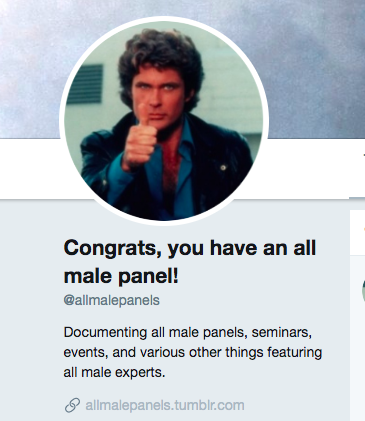Select the white tweet card on the right side

(x=357, y=232)
